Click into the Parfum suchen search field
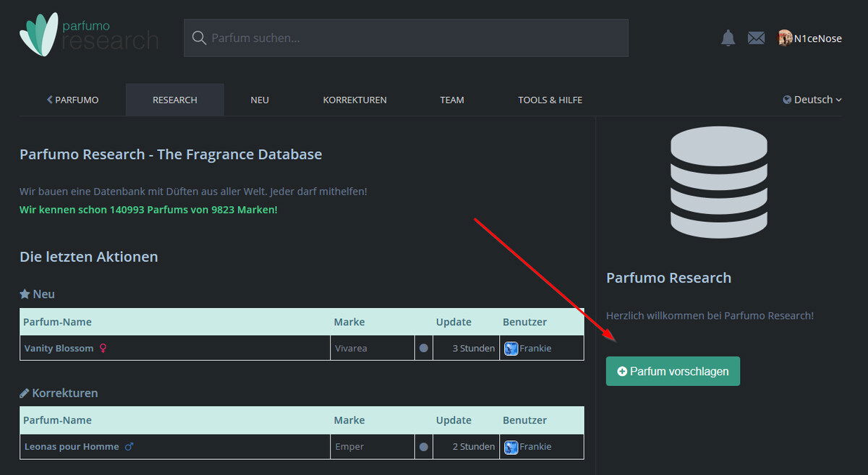The width and height of the screenshot is (868, 475). point(406,38)
